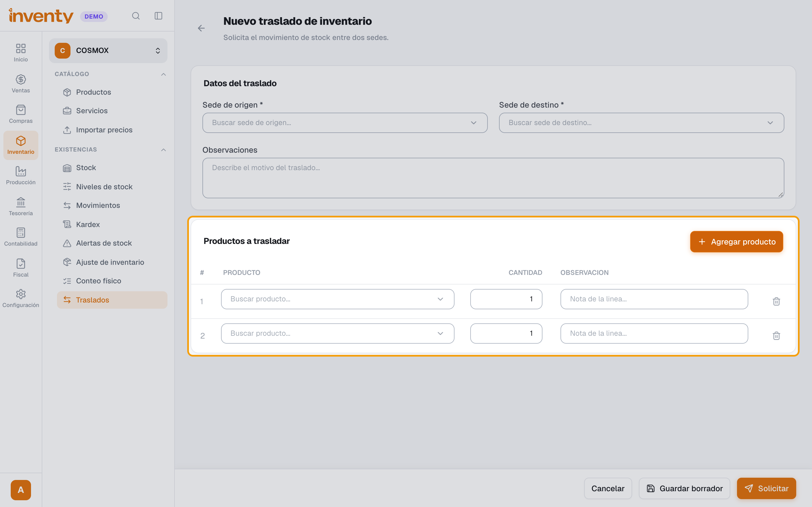The height and width of the screenshot is (507, 812).
Task: Open the Sede de destino dropdown
Action: tap(641, 123)
